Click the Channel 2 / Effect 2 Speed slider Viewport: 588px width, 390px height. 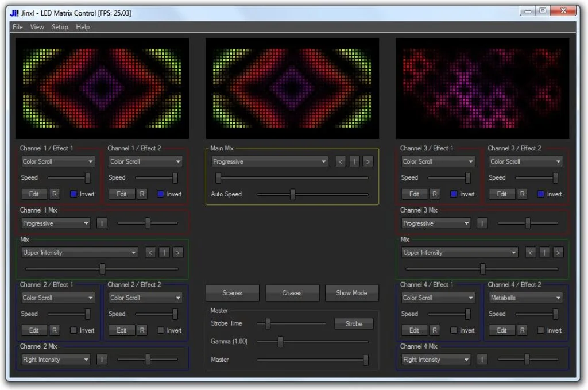[157, 314]
